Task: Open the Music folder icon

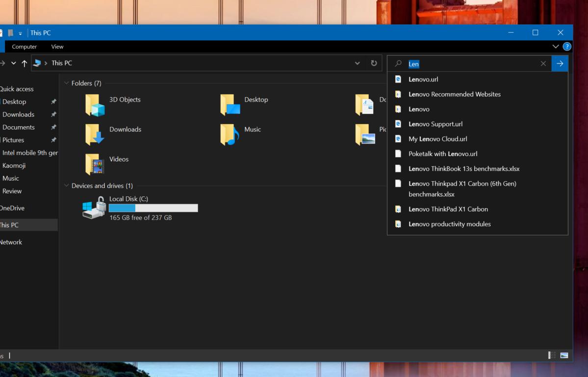Action: [230, 135]
